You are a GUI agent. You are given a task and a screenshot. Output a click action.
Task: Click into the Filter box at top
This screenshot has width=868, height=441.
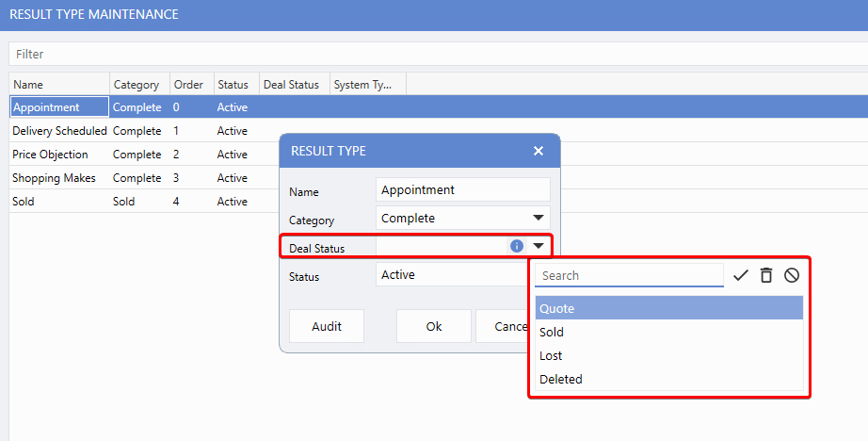(433, 55)
